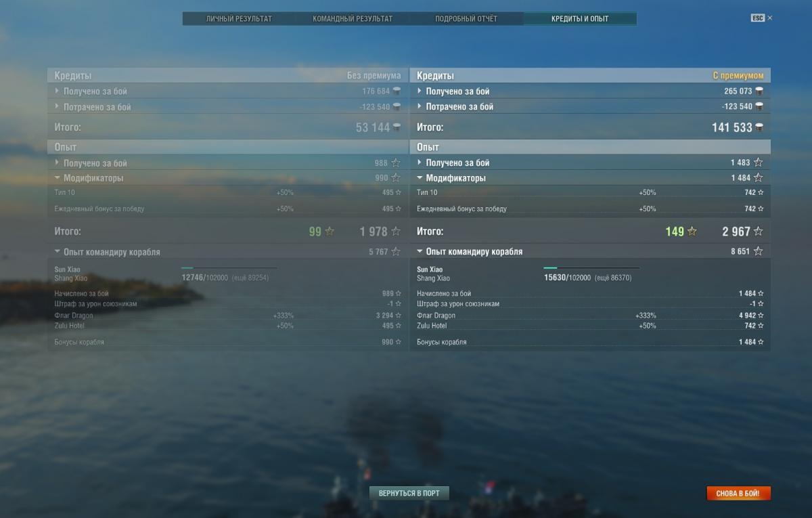Image resolution: width=812 pixels, height=518 pixels.
Task: Switch to 'Личный результат' tab
Action: pos(239,19)
